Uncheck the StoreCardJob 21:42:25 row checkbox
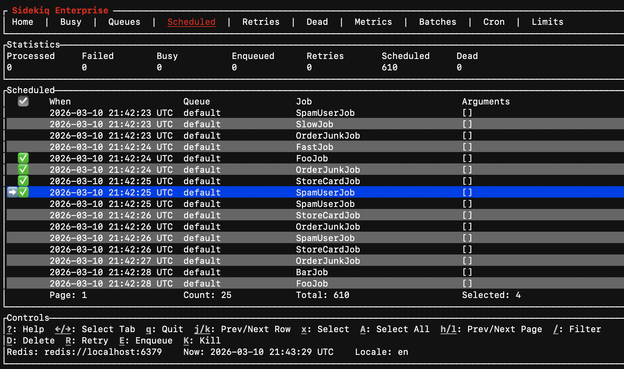This screenshot has height=369, width=624. (x=23, y=181)
